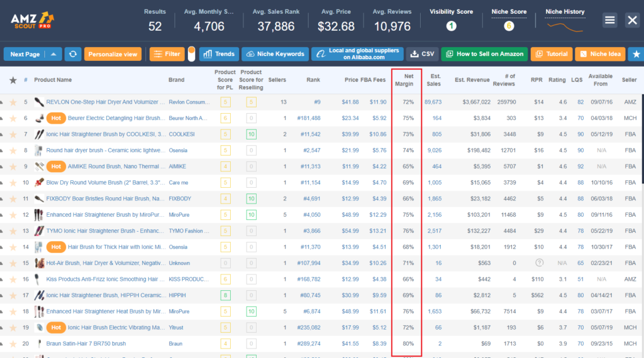This screenshot has height=358, width=644.
Task: Sort by Est. Revenue column header
Action: [x=472, y=80]
